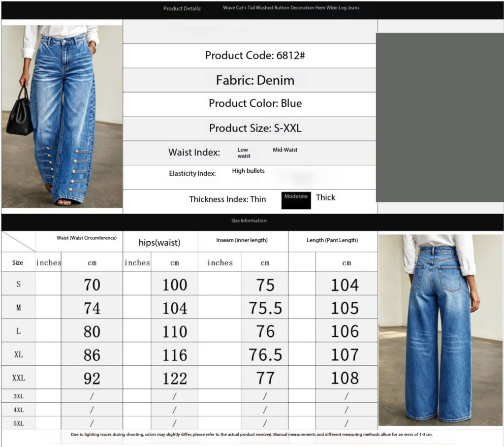Click the front-view jeans photo with handbag

[62, 116]
